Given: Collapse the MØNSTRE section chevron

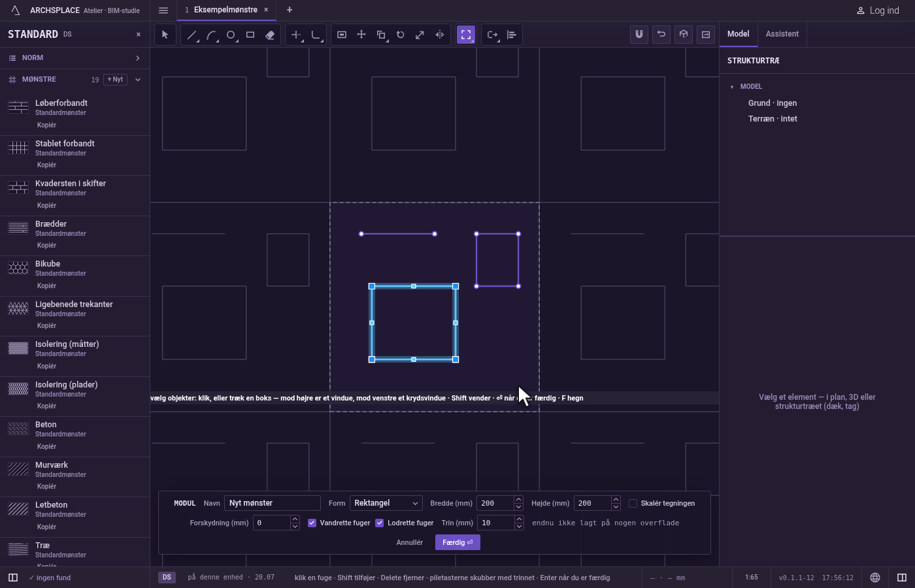Looking at the screenshot, I should pyautogui.click(x=138, y=80).
